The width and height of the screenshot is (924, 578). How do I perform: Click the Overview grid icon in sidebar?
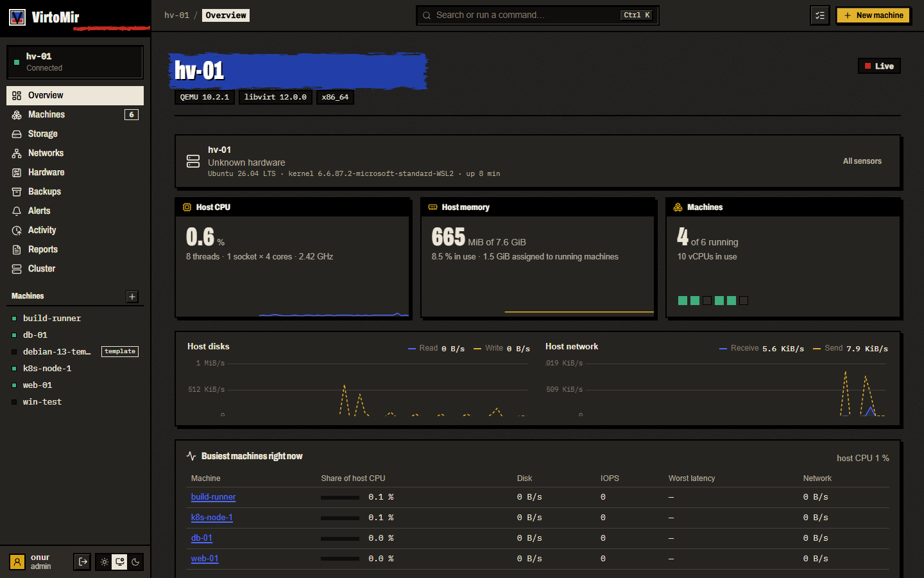pyautogui.click(x=17, y=95)
